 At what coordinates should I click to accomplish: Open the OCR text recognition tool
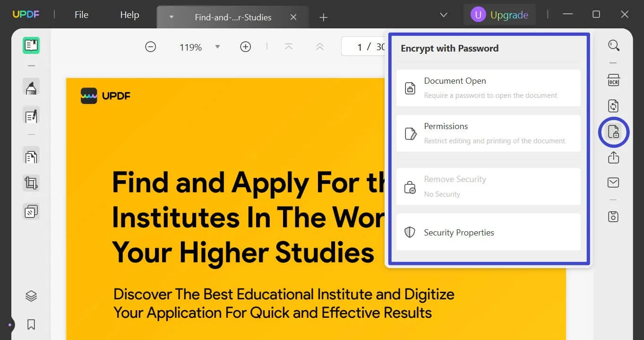click(613, 80)
